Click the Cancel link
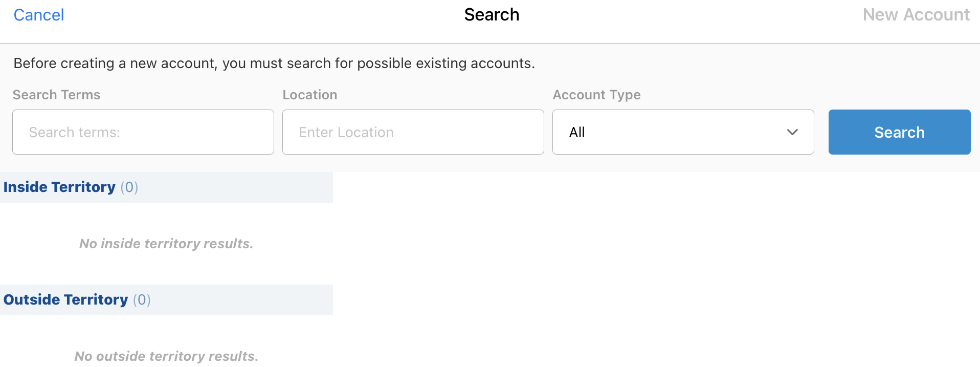 [39, 15]
